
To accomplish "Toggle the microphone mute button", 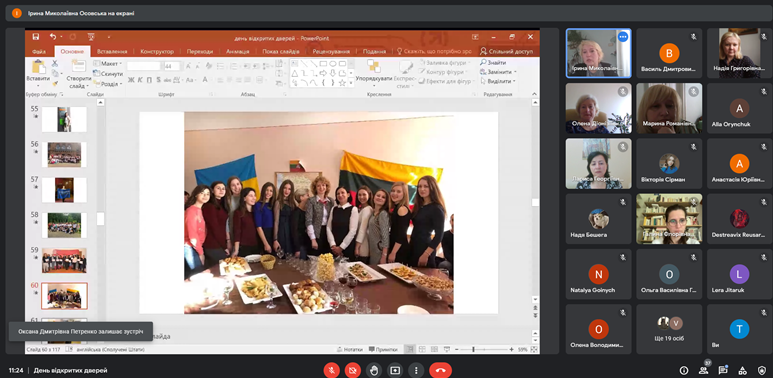I will point(331,370).
